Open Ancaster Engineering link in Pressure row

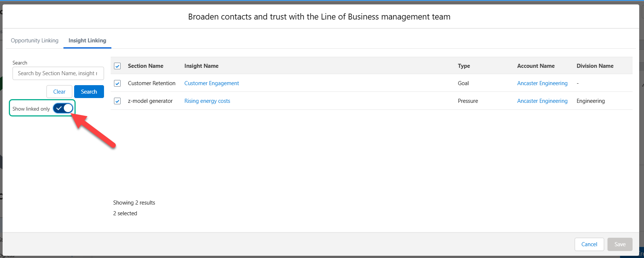[x=542, y=101]
